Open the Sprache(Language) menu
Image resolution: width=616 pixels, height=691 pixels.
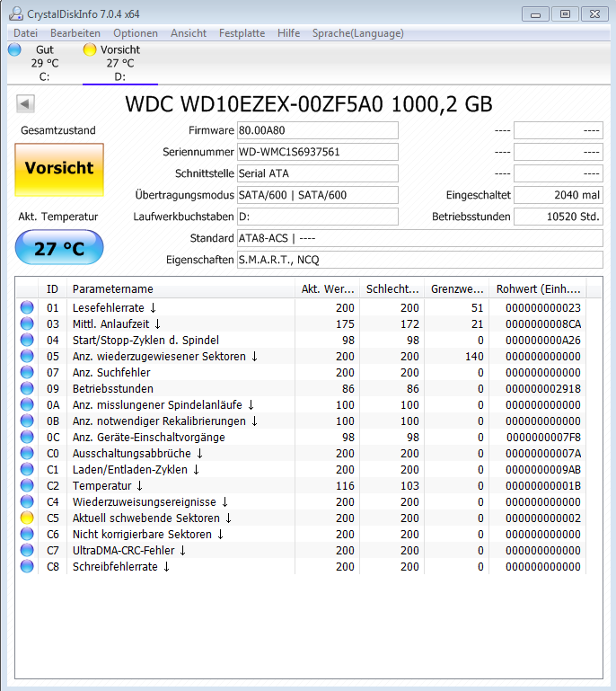point(357,33)
